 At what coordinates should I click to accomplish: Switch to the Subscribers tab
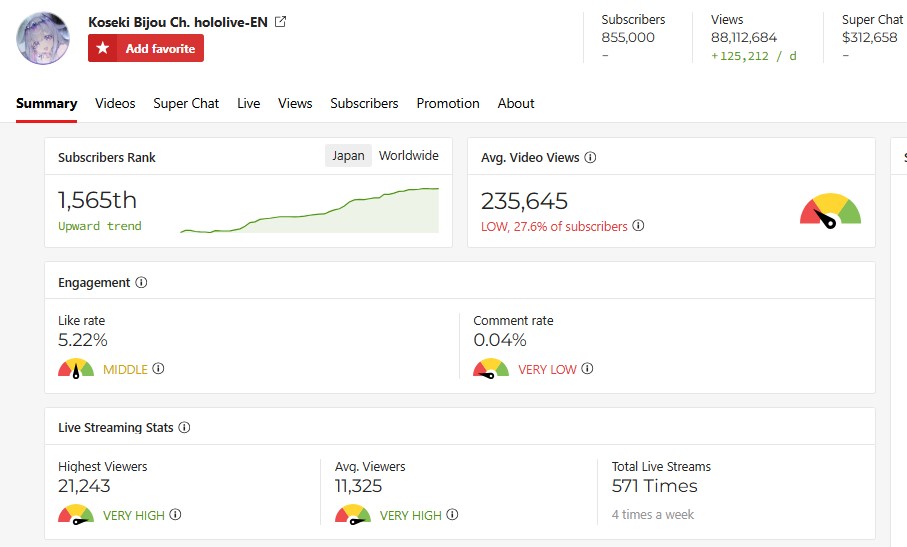click(x=364, y=104)
